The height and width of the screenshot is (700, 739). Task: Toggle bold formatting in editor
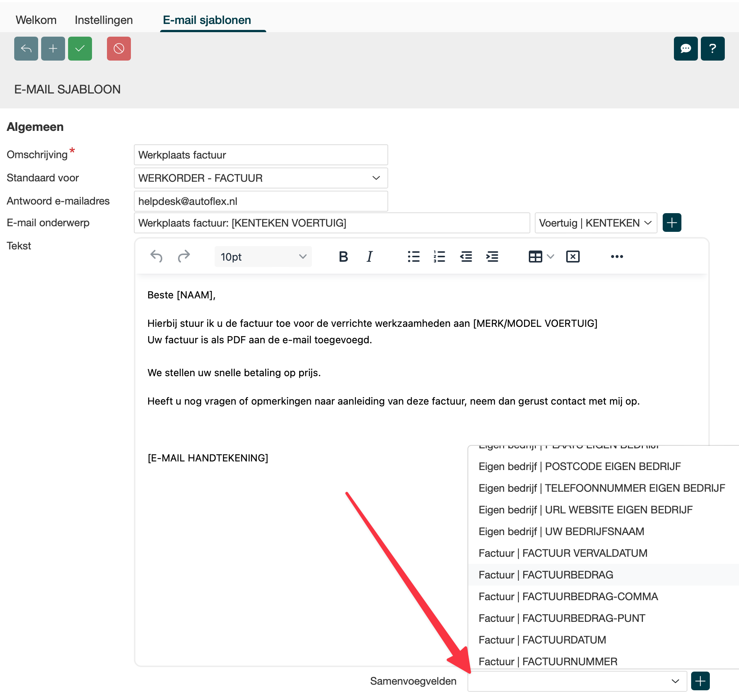343,257
